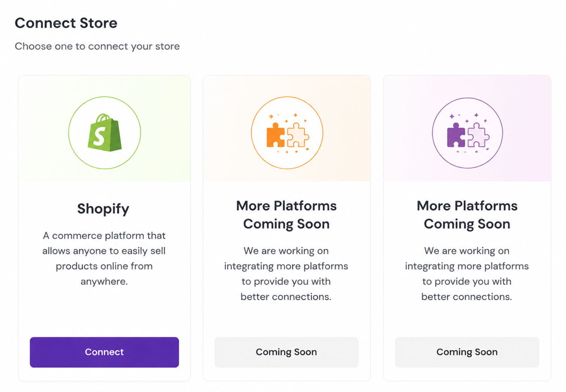Image resolution: width=566 pixels, height=392 pixels.
Task: Click the purple card's More Platforms heading
Action: pos(467,215)
